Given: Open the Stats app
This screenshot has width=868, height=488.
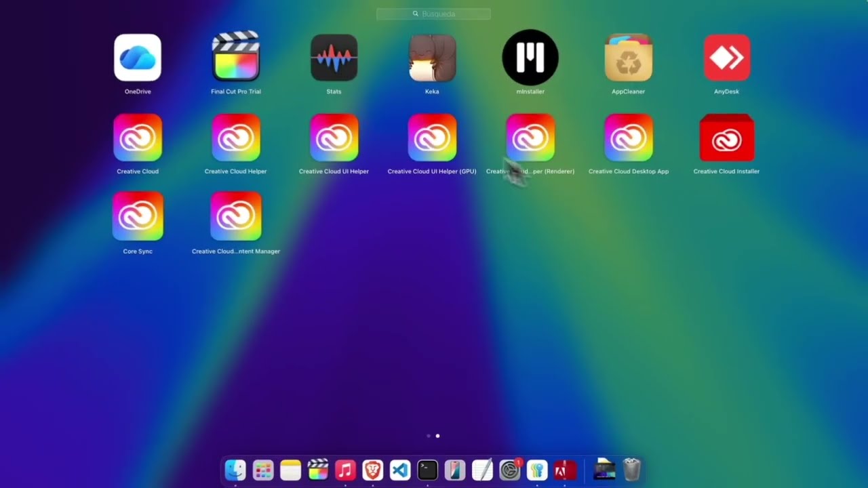Looking at the screenshot, I should pos(334,58).
